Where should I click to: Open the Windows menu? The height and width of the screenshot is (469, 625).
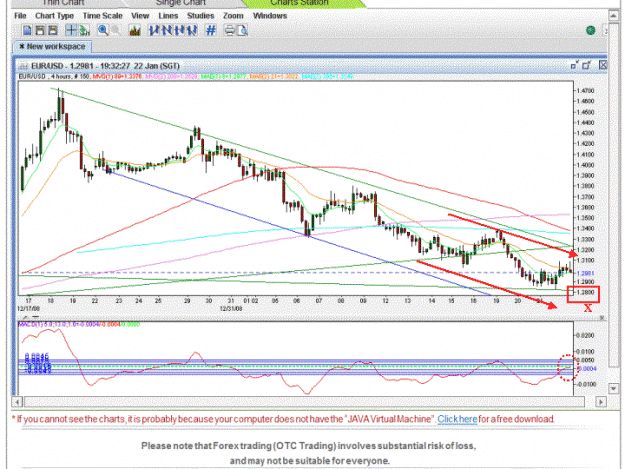(270, 16)
